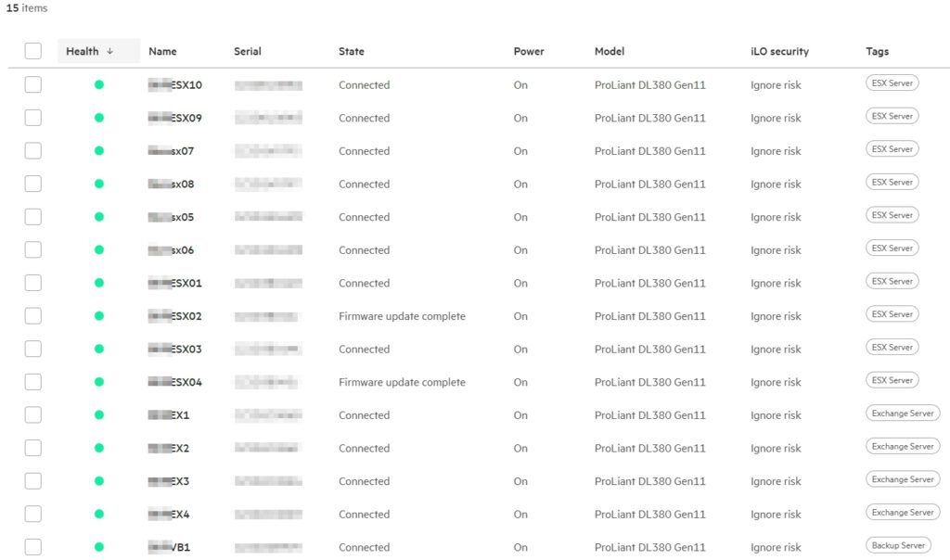
Task: Open the EX2 server entry
Action: click(180, 449)
